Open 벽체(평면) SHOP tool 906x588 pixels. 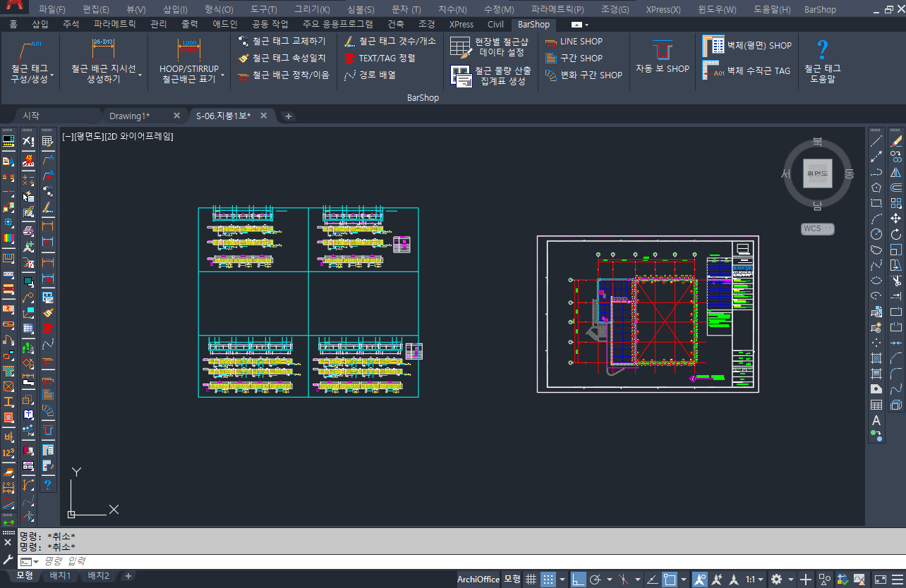748,45
